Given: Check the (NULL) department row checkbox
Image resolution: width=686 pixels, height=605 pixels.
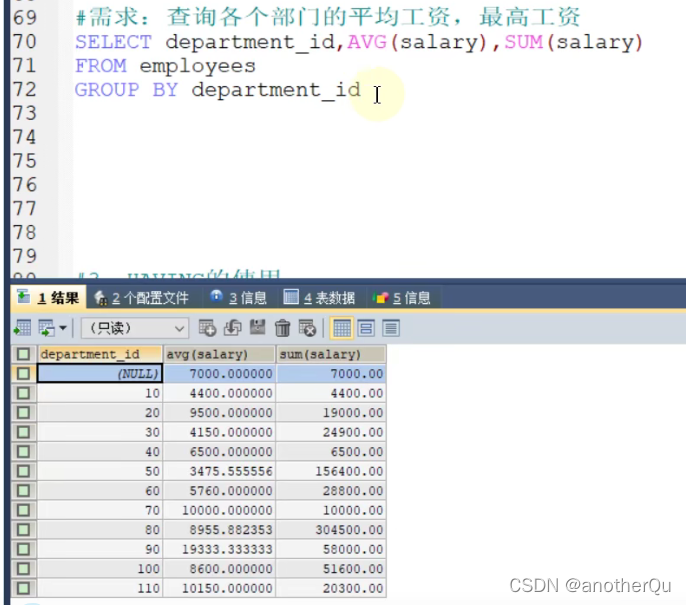Looking at the screenshot, I should [24, 374].
